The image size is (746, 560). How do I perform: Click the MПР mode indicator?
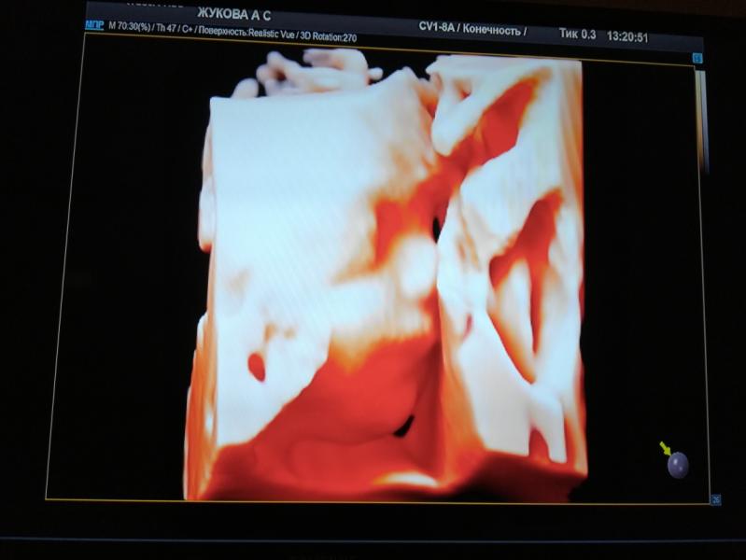pos(94,25)
